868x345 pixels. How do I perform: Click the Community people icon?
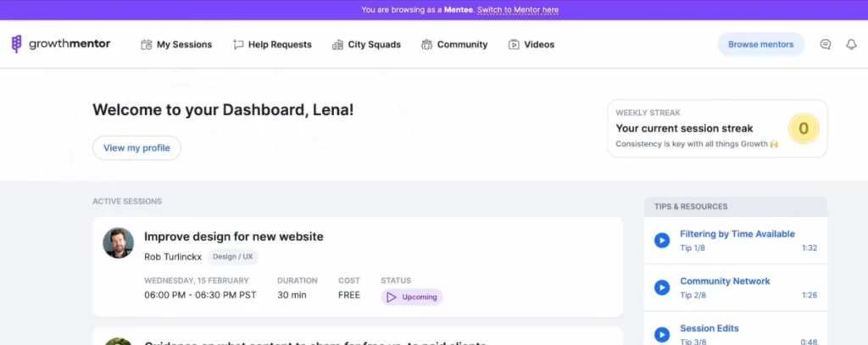click(426, 45)
